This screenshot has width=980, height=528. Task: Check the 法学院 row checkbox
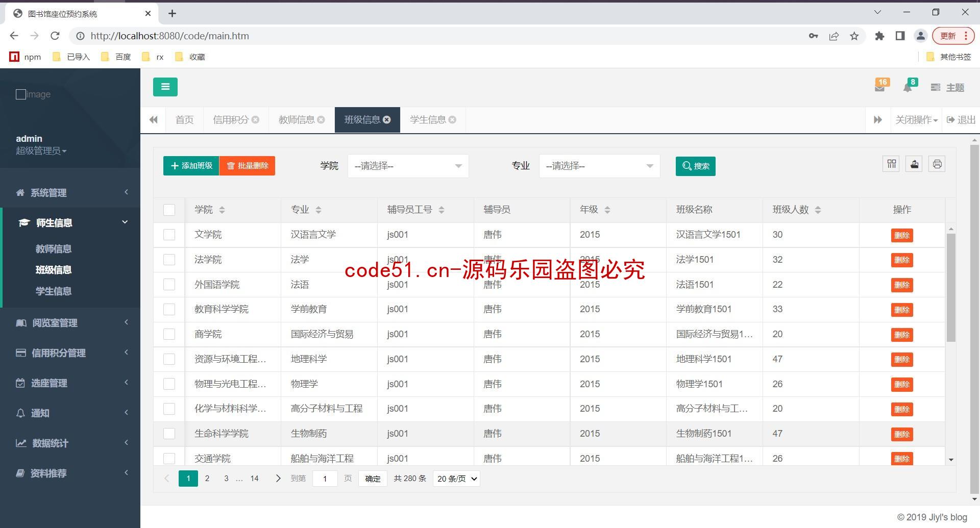pos(169,260)
